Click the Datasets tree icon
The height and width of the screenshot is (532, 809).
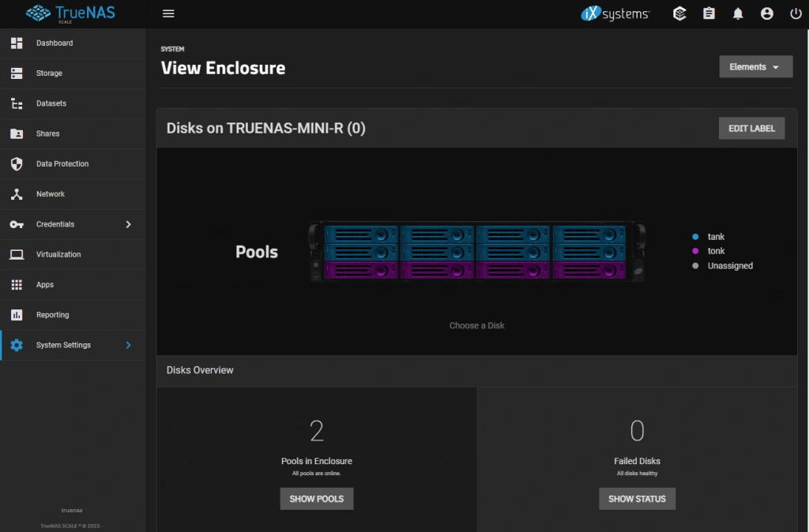pyautogui.click(x=17, y=103)
